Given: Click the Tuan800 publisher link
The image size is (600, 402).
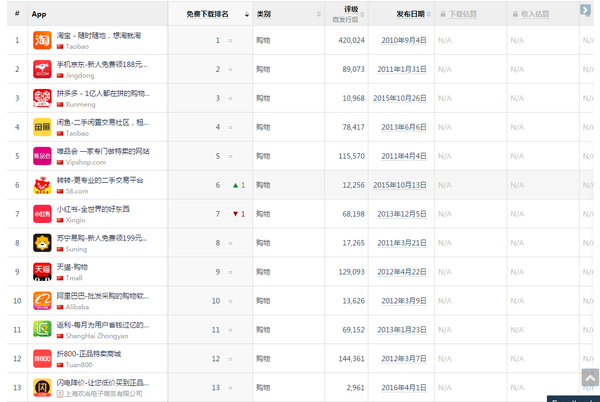Looking at the screenshot, I should 79,365.
